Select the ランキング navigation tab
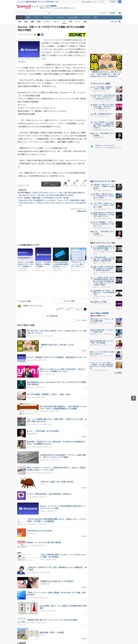 pyautogui.click(x=86, y=17)
